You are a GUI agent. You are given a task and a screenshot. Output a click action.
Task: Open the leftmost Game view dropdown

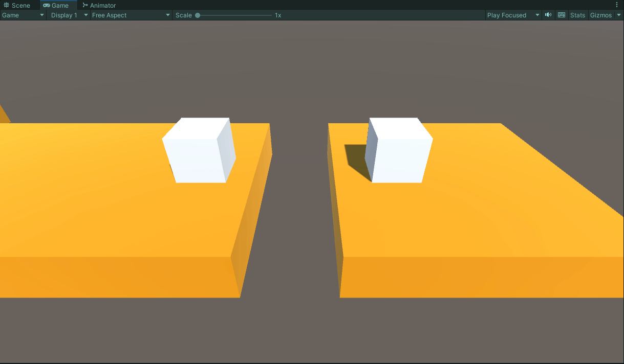coord(23,15)
